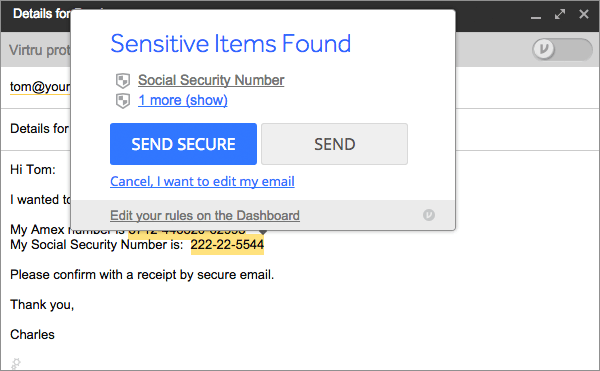Click the SEND SECURE button
The height and width of the screenshot is (371, 600).
(x=183, y=144)
